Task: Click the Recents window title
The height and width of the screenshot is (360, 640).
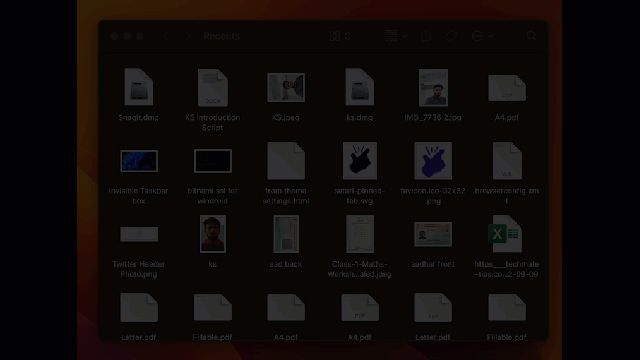Action: (x=222, y=36)
